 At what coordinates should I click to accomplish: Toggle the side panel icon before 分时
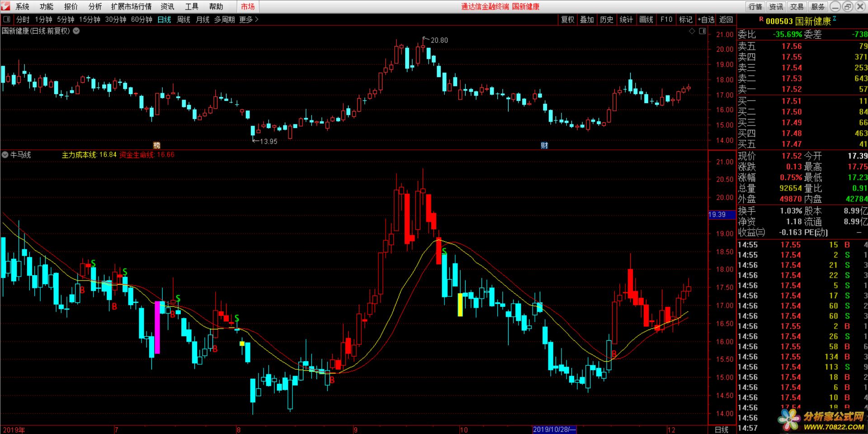(x=7, y=19)
